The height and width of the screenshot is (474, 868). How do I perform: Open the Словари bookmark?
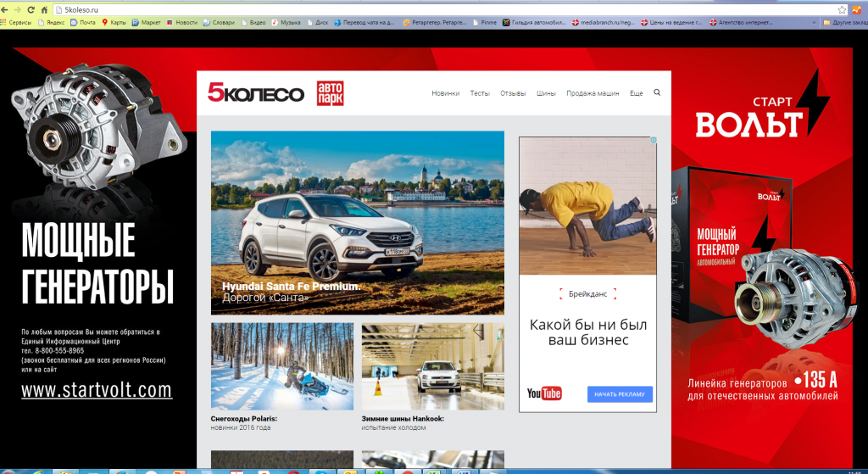click(220, 23)
